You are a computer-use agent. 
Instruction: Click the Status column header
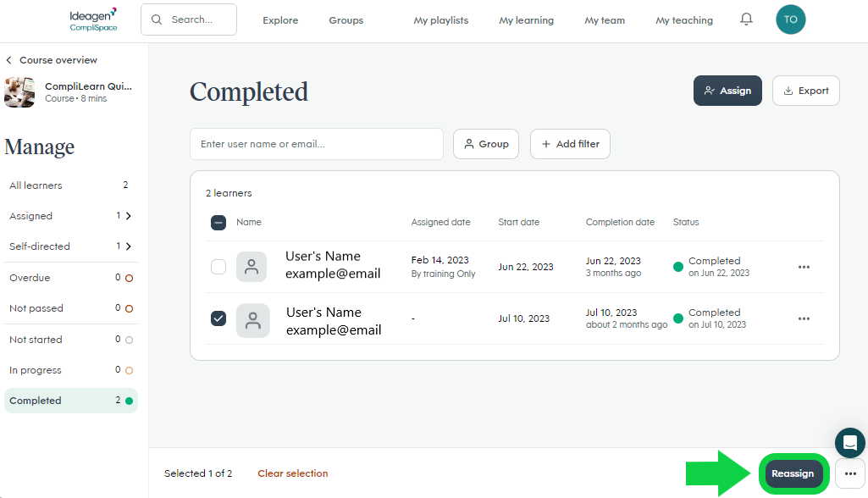tap(686, 222)
